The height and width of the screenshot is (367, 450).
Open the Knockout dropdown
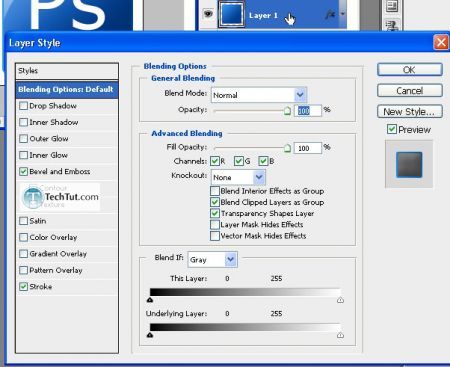pos(238,177)
